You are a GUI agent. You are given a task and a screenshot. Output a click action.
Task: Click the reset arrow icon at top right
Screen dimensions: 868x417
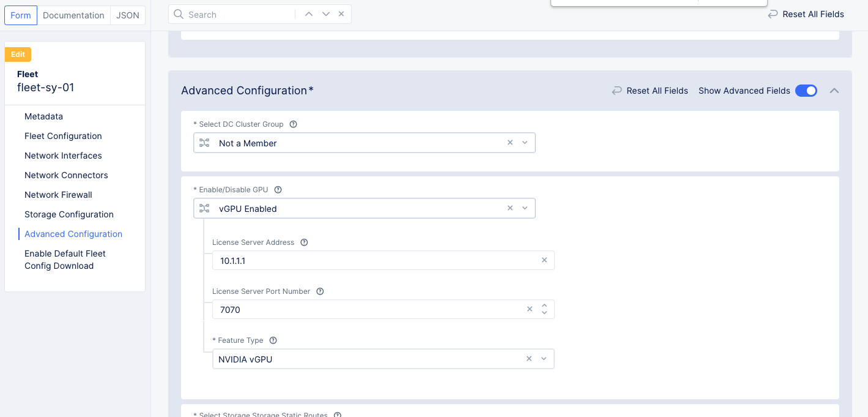(x=772, y=13)
